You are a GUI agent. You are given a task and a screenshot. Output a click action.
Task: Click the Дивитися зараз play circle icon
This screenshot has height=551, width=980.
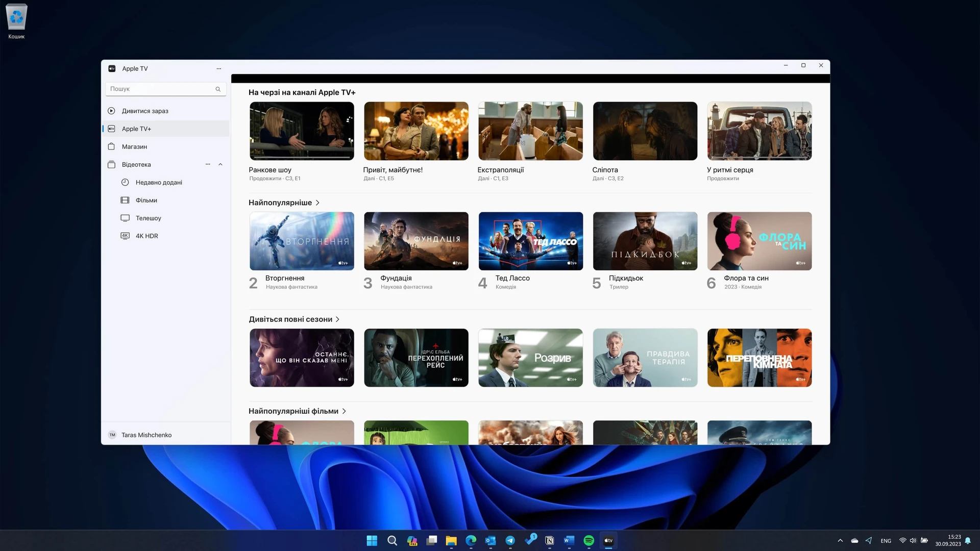point(111,111)
